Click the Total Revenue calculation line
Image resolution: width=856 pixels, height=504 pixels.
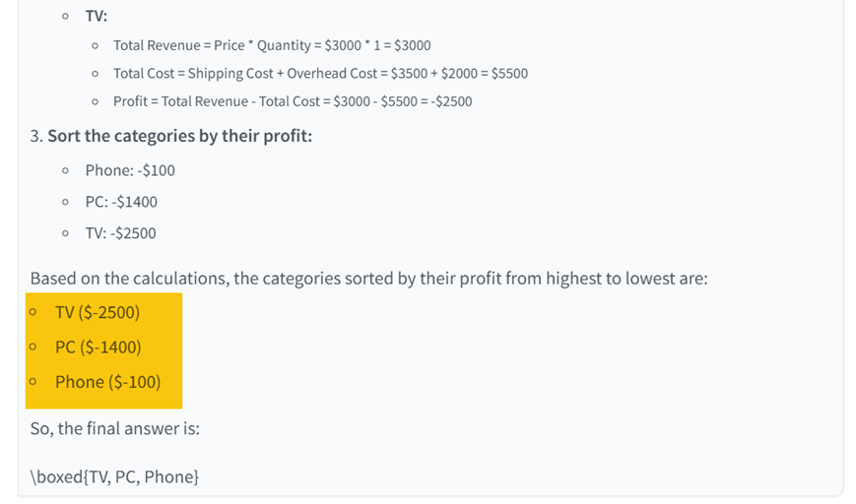tap(272, 45)
